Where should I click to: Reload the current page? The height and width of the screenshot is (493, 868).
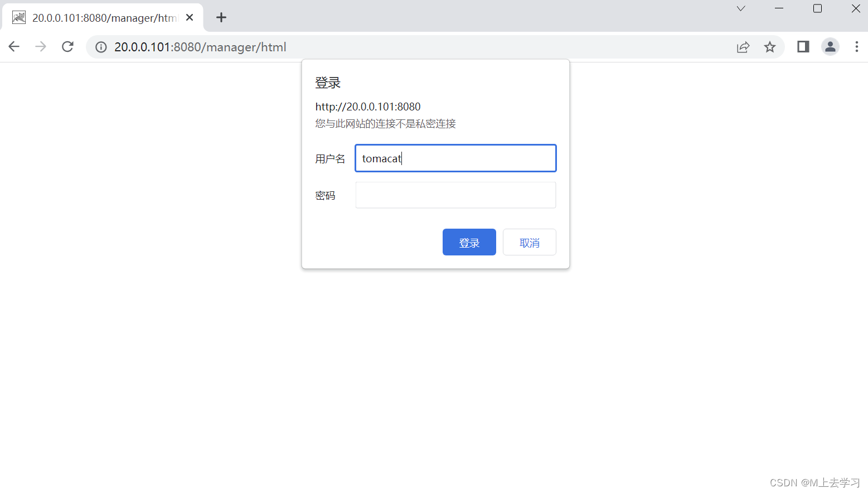(x=67, y=47)
